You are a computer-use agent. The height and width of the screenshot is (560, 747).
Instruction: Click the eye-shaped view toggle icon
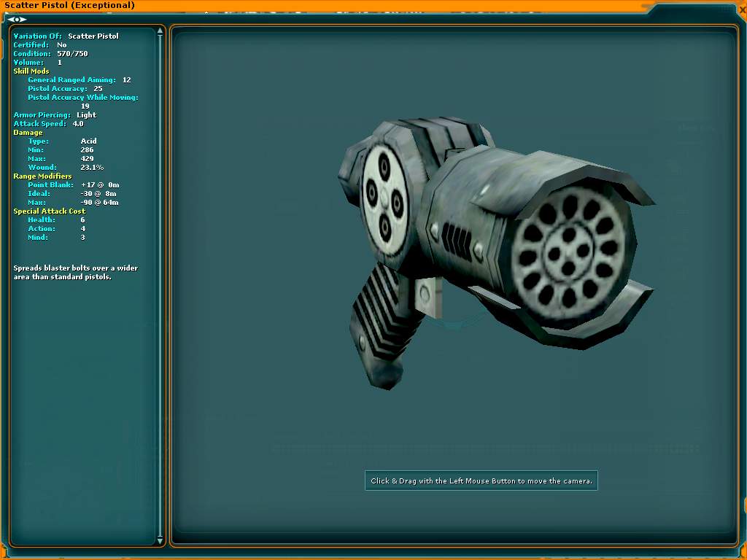pos(18,20)
